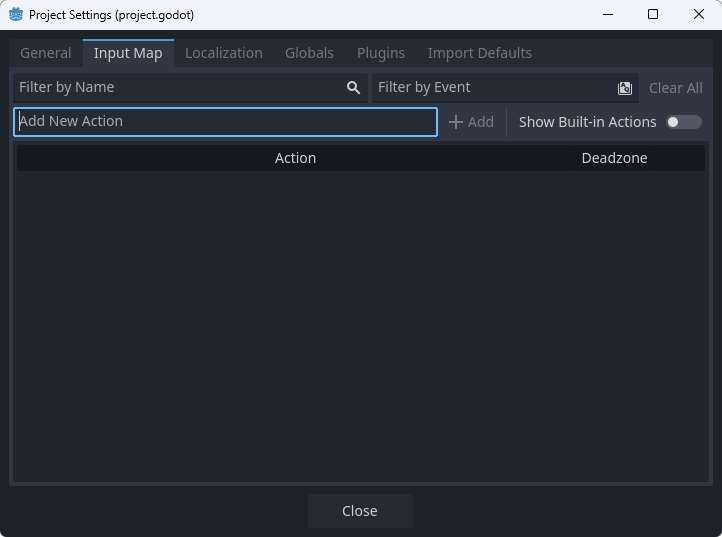Focus the Filter by Name field
Viewport: 722px width, 537px height.
point(178,88)
